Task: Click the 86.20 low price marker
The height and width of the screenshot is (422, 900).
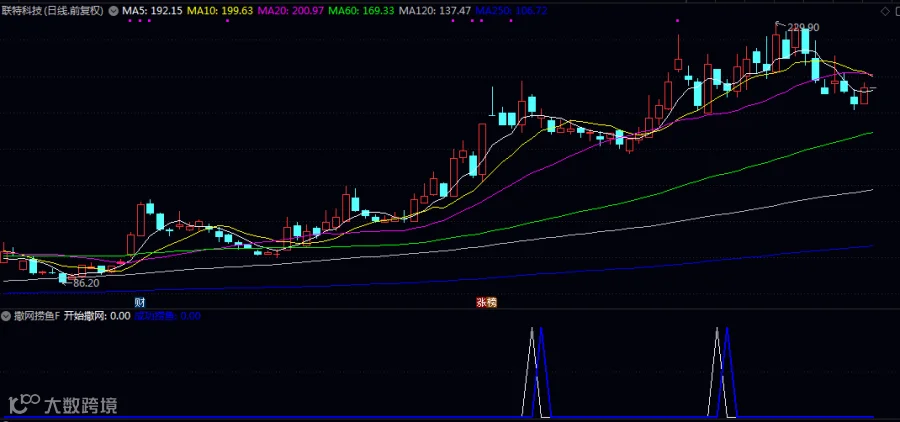Action: tap(86, 283)
